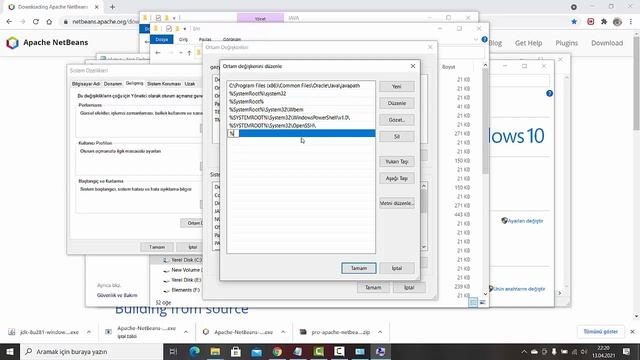The image size is (640, 360).
Task: Expand pro-apache-netbea zip download options
Action: (380, 332)
